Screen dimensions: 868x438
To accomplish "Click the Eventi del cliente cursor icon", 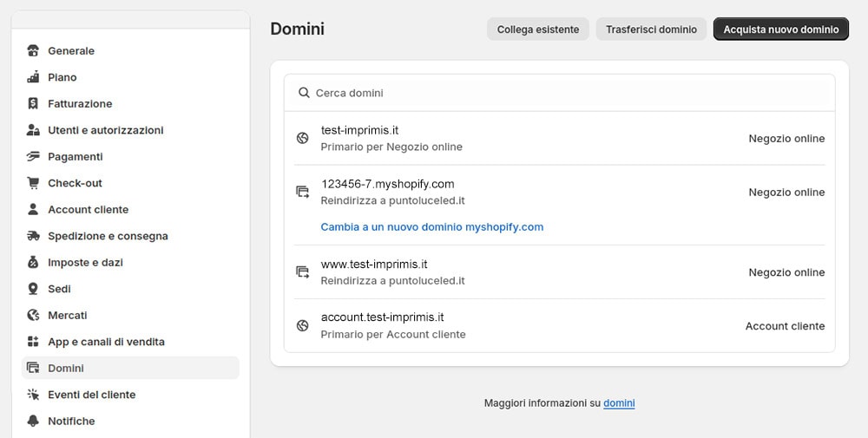I will [x=33, y=395].
